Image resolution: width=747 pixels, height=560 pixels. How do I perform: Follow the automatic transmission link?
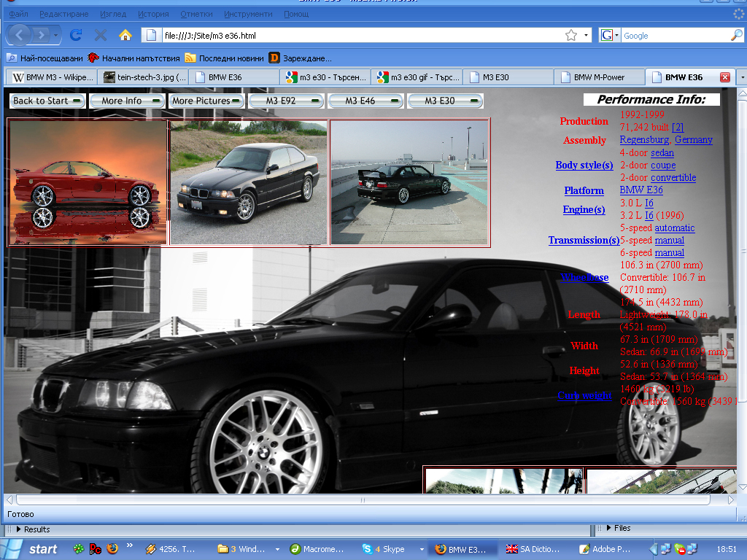pyautogui.click(x=675, y=227)
